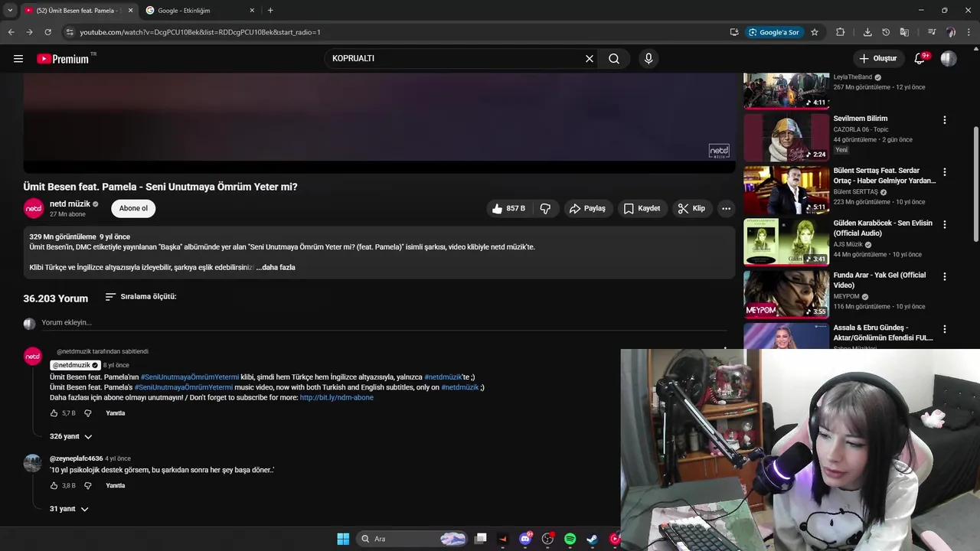Screen dimensions: 980x551
Task: Like the video with thumbs up
Action: pyautogui.click(x=508, y=208)
